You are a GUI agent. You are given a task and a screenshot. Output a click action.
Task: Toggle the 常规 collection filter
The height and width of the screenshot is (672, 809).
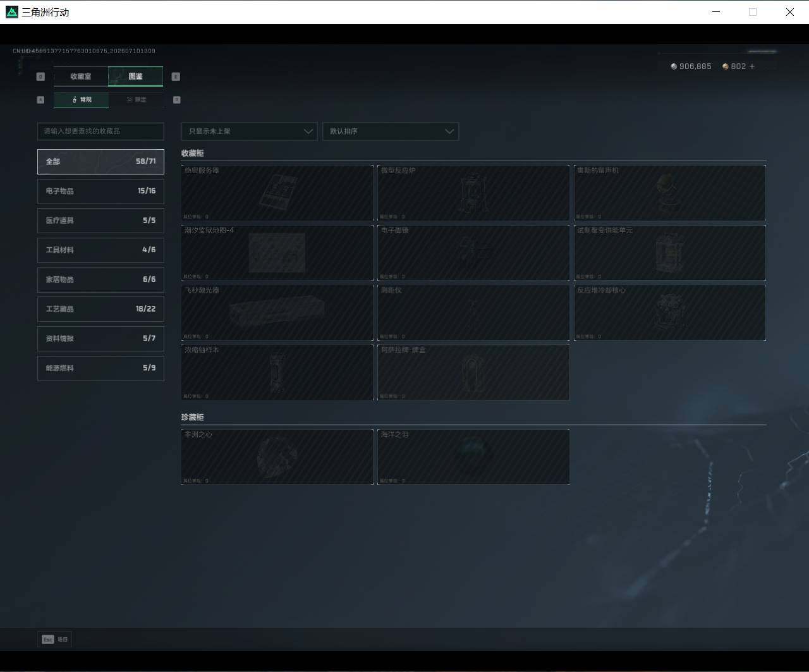[81, 100]
